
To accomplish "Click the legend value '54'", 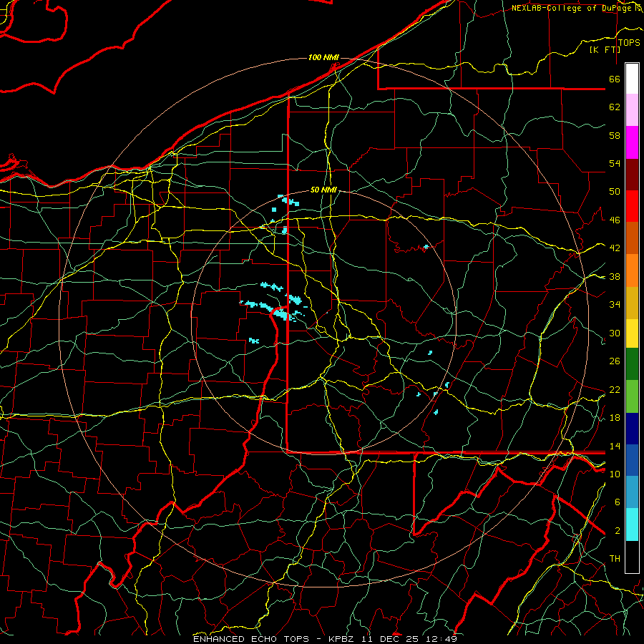I will 615,163.
